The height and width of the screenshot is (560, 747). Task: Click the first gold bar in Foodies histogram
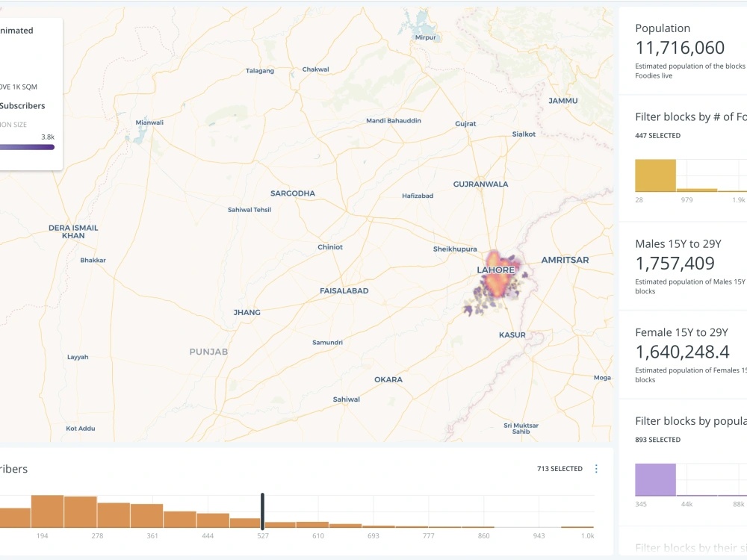coord(655,175)
